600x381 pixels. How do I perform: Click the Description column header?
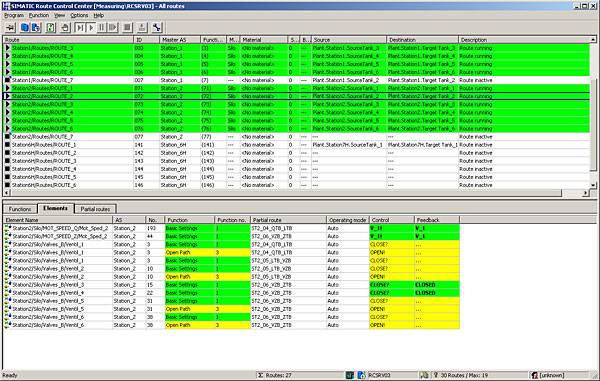[524, 40]
